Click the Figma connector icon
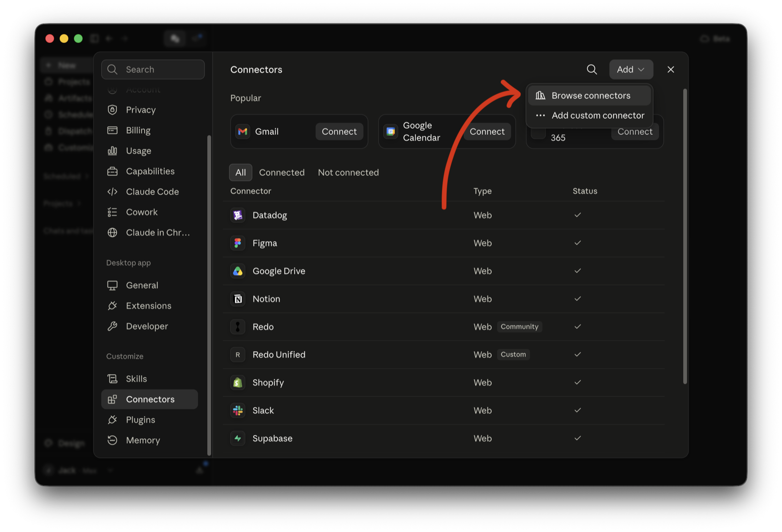The width and height of the screenshot is (782, 532). pos(238,243)
